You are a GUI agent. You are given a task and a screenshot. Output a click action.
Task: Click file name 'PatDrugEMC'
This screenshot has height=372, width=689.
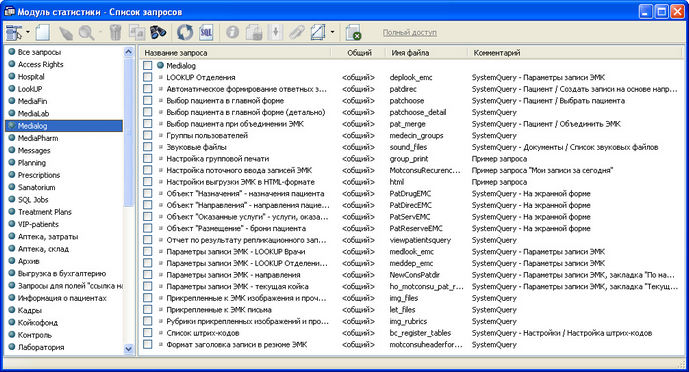click(x=410, y=194)
